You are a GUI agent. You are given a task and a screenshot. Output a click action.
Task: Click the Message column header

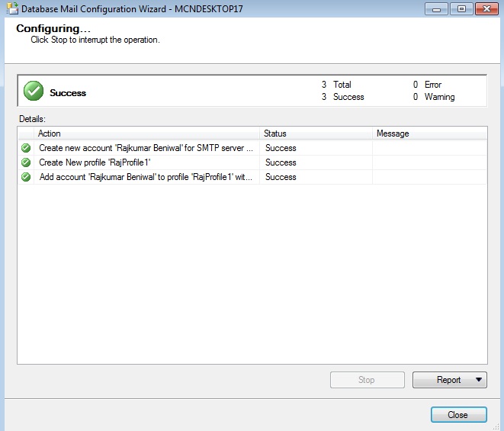430,133
